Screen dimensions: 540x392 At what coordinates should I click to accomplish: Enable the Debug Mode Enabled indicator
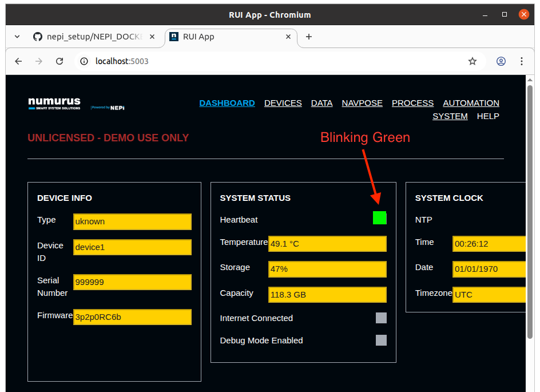381,340
